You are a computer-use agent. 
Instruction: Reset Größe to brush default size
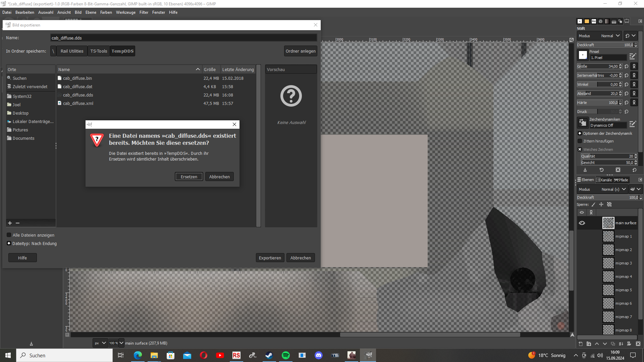point(627,66)
